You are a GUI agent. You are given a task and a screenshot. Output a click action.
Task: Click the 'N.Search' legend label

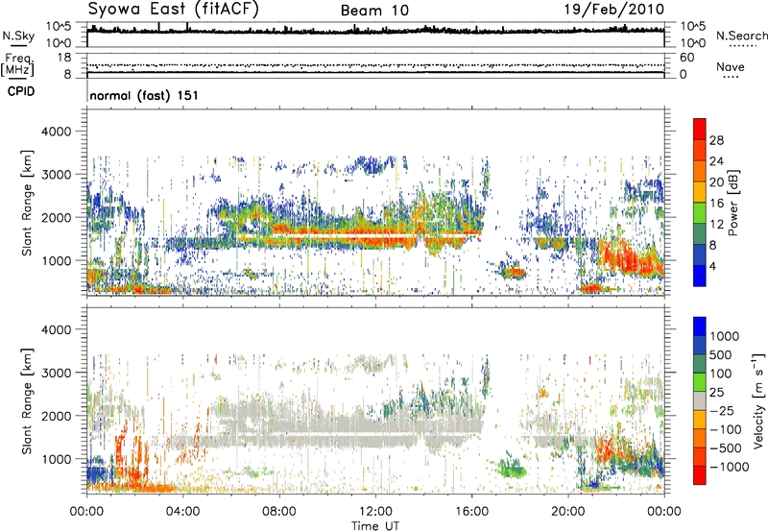(741, 36)
